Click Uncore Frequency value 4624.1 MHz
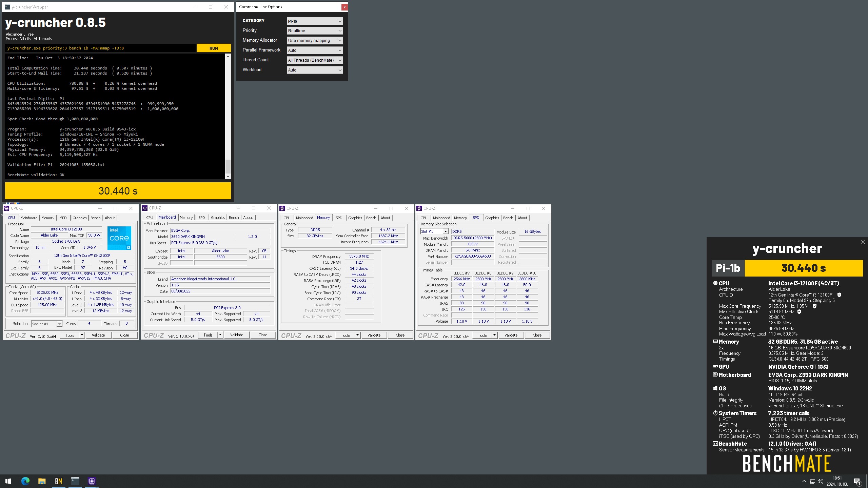868x488 pixels. point(388,242)
